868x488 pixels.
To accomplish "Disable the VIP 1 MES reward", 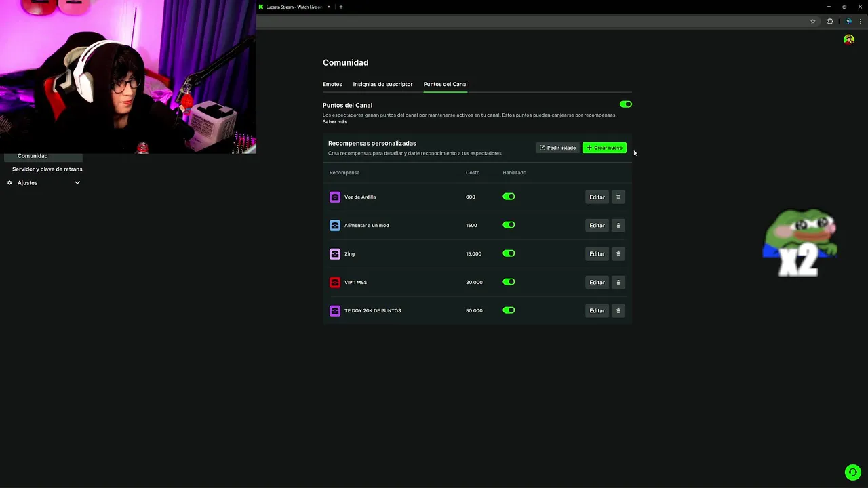I will pos(509,282).
